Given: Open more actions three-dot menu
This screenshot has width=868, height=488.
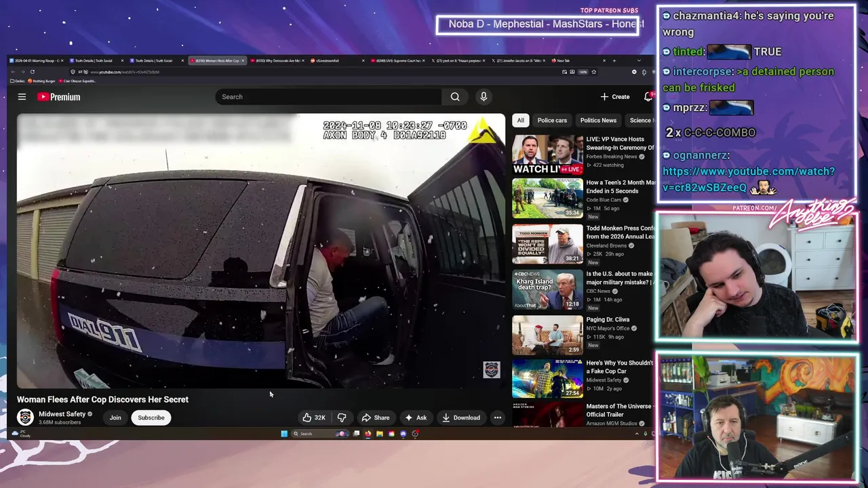Looking at the screenshot, I should (498, 418).
